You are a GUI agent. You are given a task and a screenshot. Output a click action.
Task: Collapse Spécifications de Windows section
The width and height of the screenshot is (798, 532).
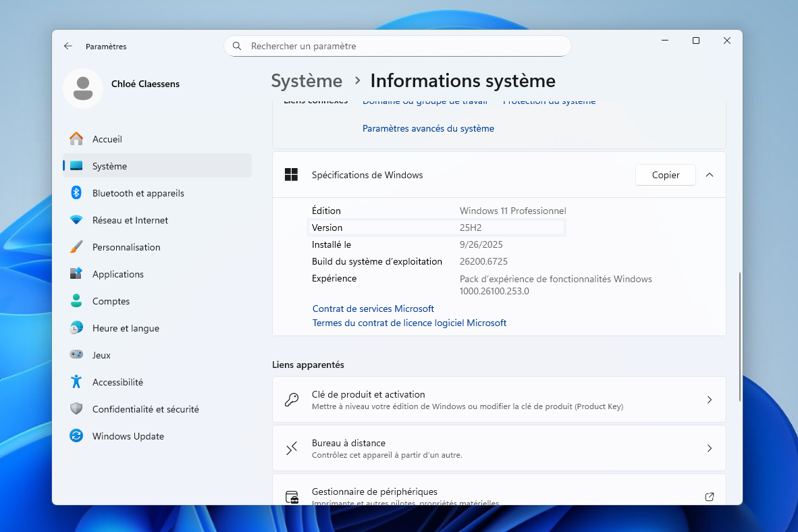709,175
